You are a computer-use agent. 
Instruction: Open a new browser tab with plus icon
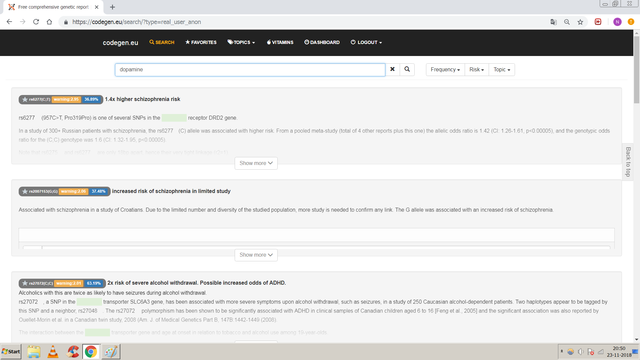point(112,7)
